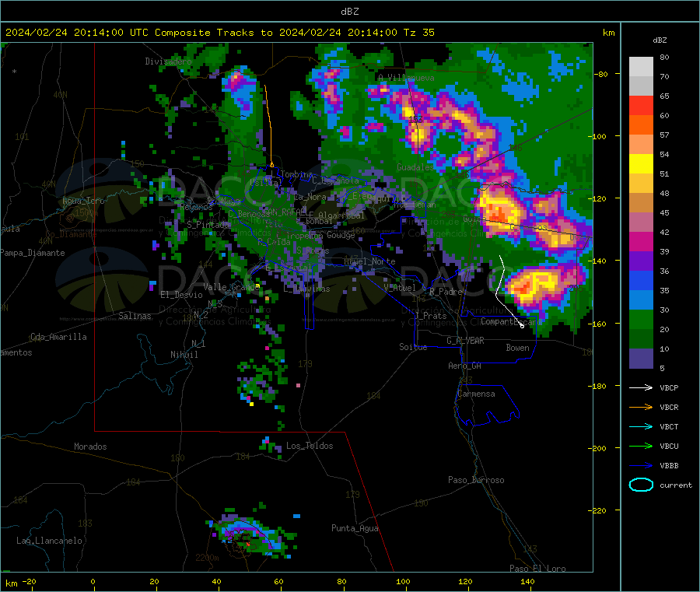Click the Soitue place label
Image resolution: width=700 pixels, height=592 pixels.
(x=413, y=347)
